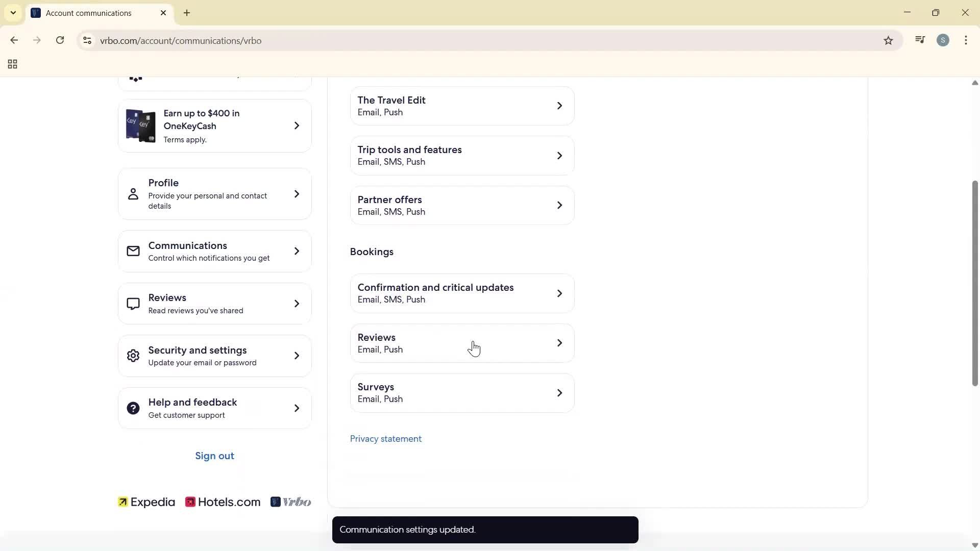Open the media control playlist icon
The image size is (980, 551).
point(920,40)
